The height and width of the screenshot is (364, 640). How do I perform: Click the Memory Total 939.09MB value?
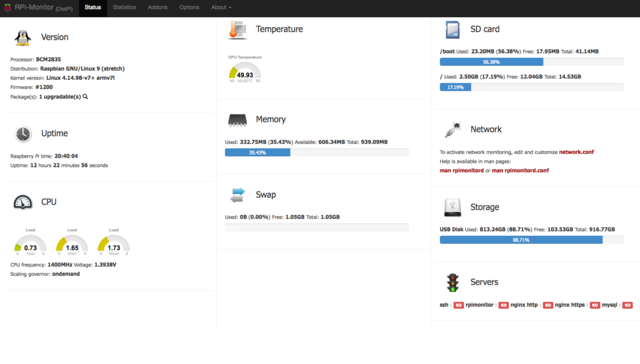click(374, 142)
